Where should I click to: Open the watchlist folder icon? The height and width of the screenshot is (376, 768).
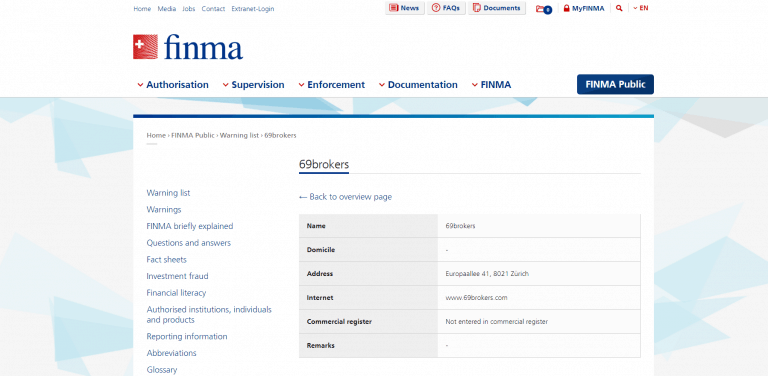point(544,9)
